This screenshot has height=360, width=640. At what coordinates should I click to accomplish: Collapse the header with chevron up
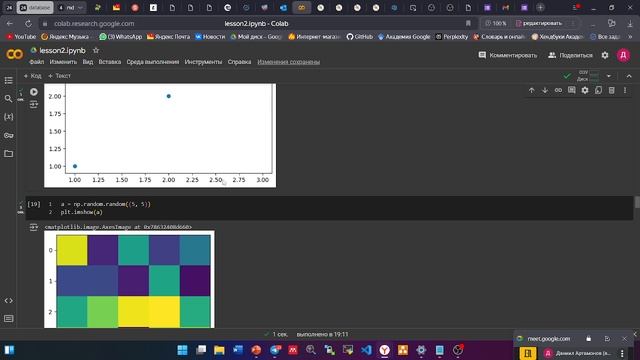coord(629,76)
